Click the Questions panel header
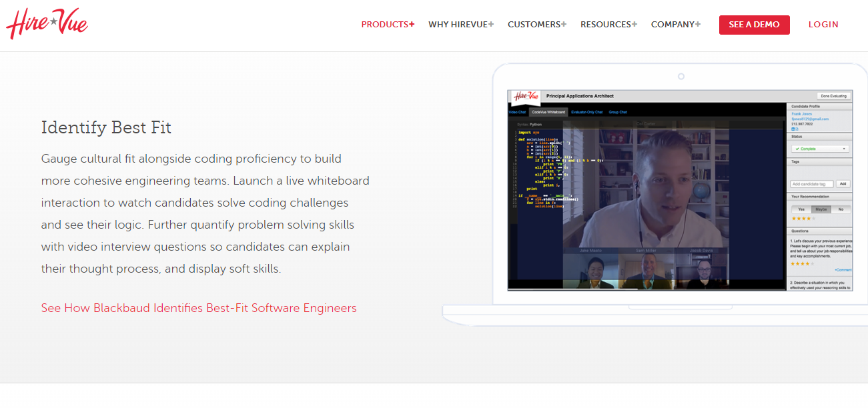868x408 pixels. point(820,231)
